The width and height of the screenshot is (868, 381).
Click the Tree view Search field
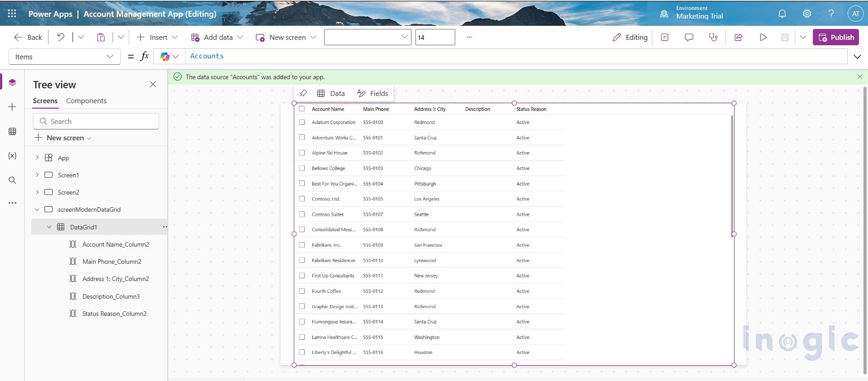[x=96, y=121]
